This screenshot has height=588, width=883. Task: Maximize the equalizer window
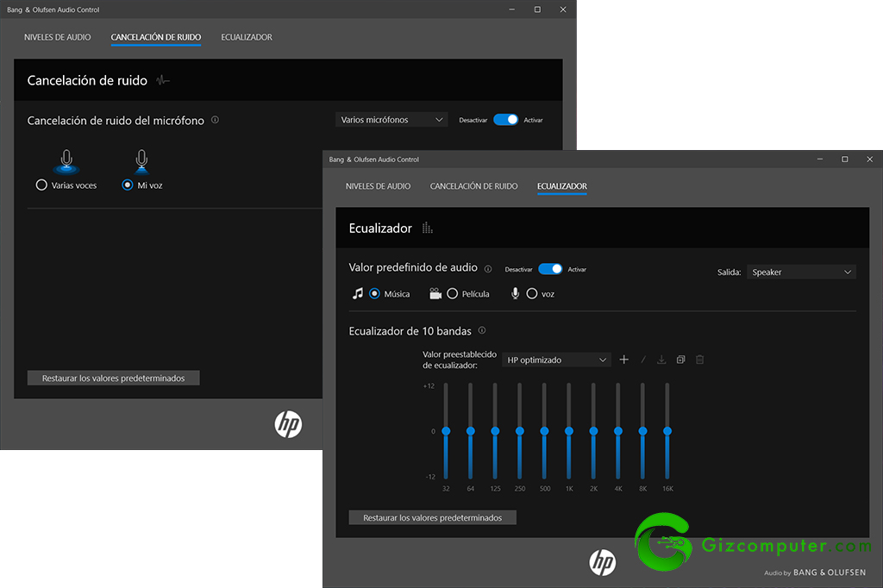point(845,160)
